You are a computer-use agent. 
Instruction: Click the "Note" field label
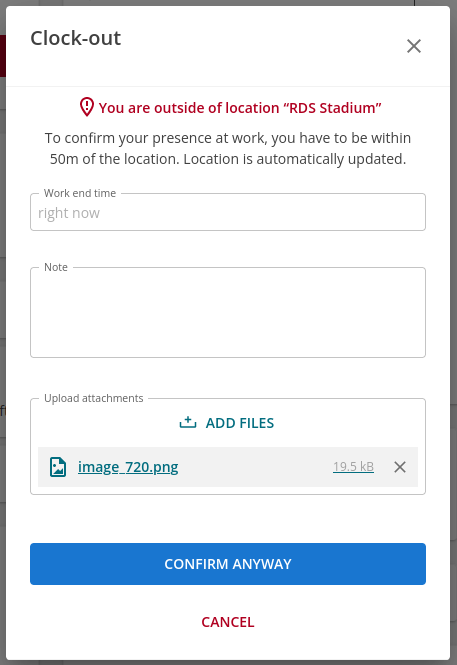tap(56, 267)
